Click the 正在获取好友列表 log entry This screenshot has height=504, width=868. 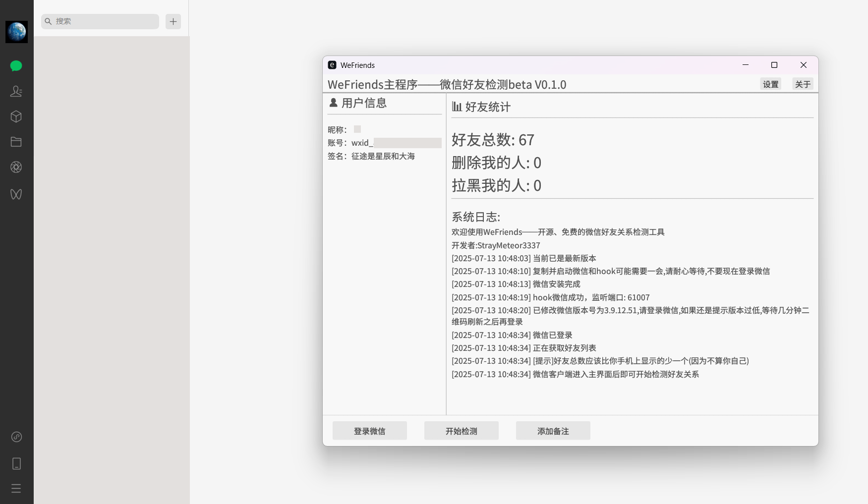coord(524,348)
